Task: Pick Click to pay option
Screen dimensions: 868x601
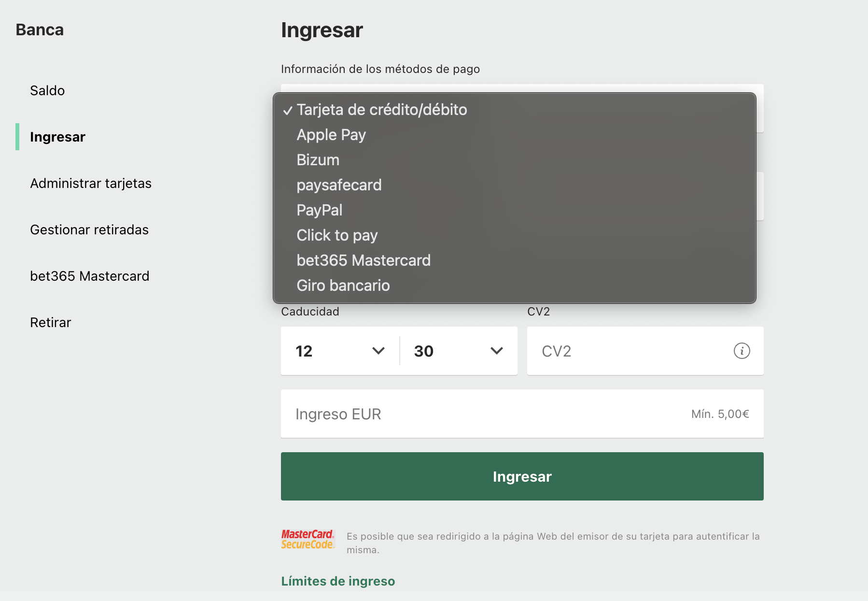Action: click(515, 235)
